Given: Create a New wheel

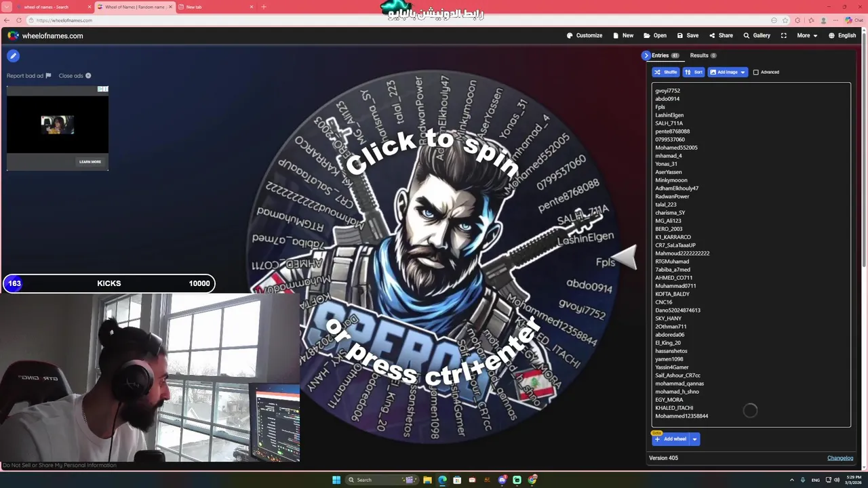Looking at the screenshot, I should point(623,35).
